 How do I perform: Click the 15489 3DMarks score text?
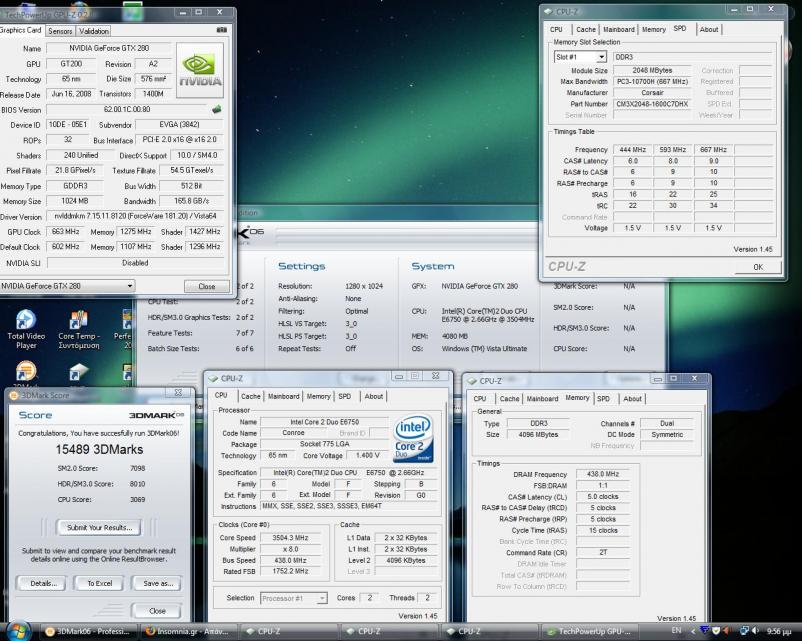tap(99, 450)
